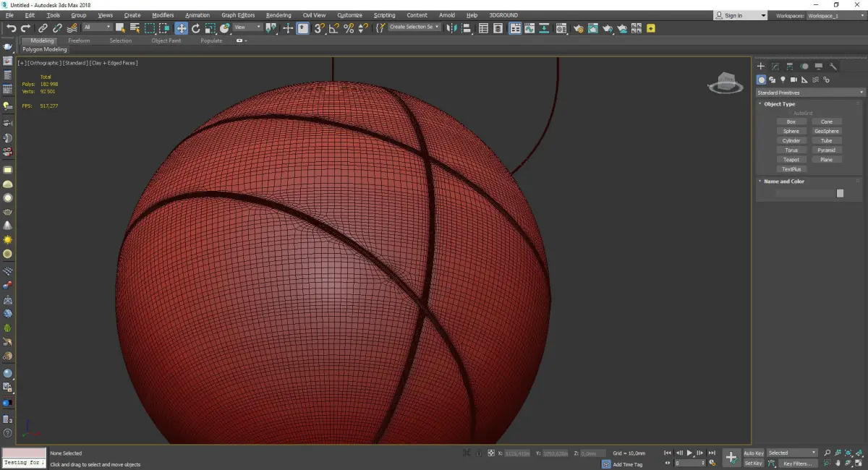Click the Undo arrow icon

[11, 28]
